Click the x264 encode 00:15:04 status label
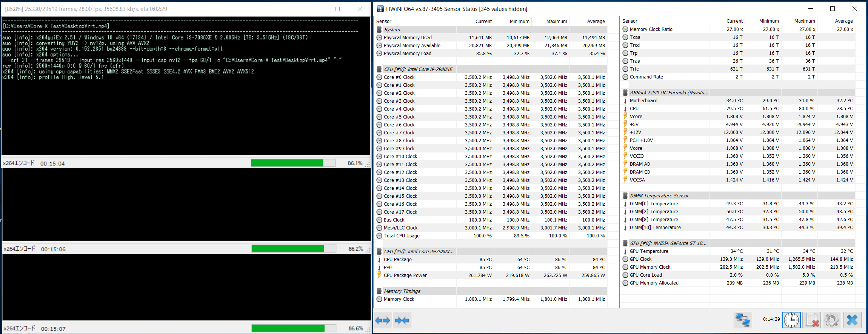The width and height of the screenshot is (868, 334). click(34, 163)
